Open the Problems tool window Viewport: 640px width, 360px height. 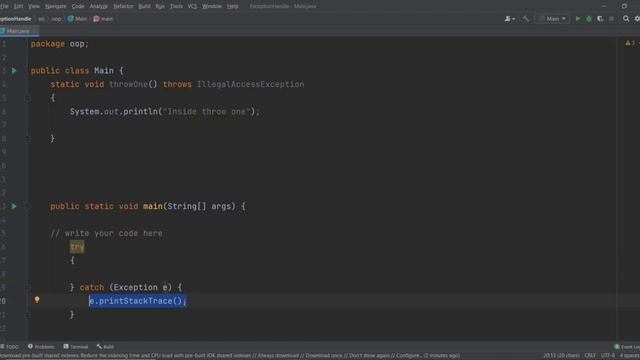click(x=41, y=347)
